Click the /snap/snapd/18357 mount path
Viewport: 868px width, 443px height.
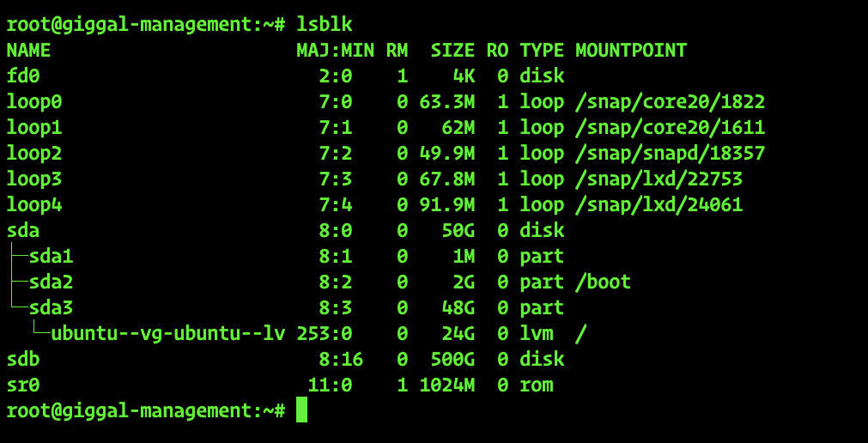click(x=671, y=154)
